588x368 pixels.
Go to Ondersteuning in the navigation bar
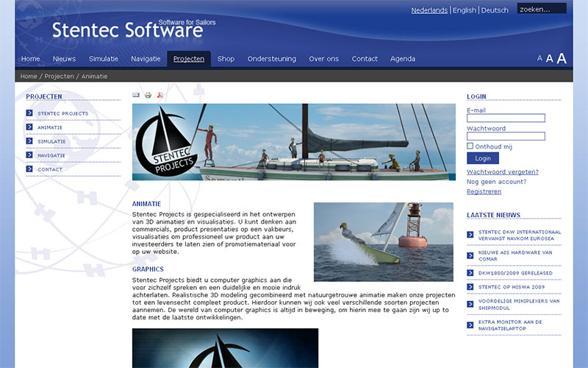click(272, 59)
